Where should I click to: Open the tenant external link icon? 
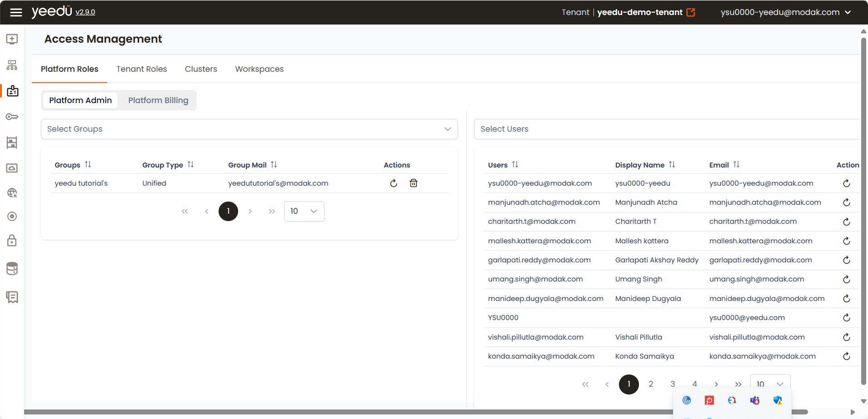tap(691, 12)
